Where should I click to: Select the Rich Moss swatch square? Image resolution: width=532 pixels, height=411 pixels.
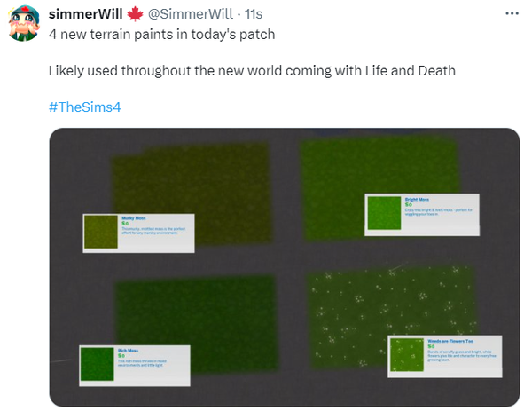(x=97, y=364)
